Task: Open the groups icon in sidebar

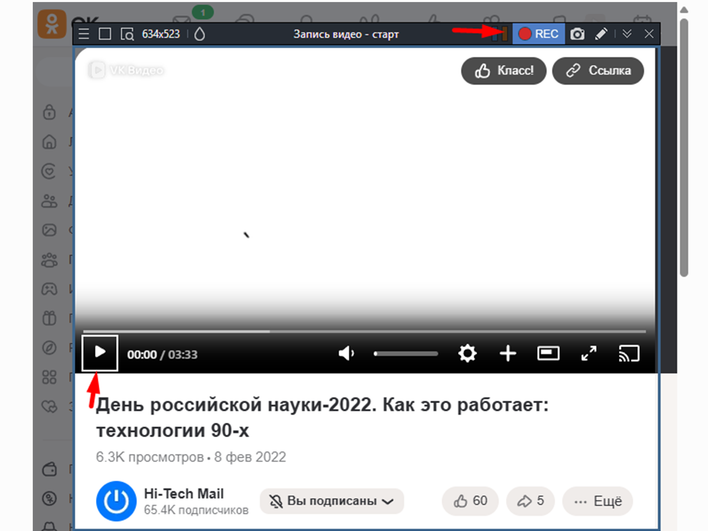Action: click(49, 260)
